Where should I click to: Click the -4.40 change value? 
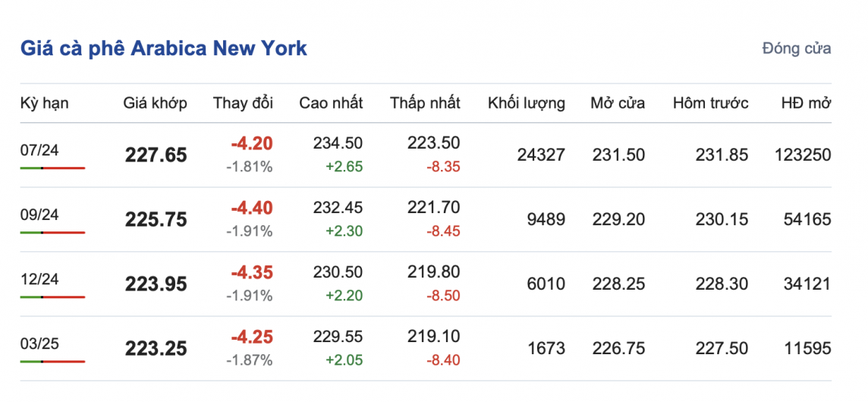click(254, 208)
